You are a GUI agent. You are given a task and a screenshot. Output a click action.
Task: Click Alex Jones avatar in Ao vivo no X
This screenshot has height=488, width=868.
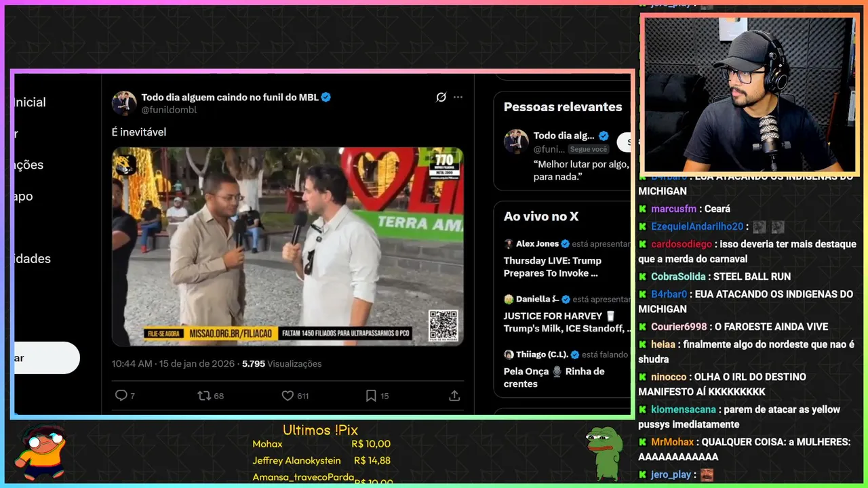pyautogui.click(x=509, y=244)
